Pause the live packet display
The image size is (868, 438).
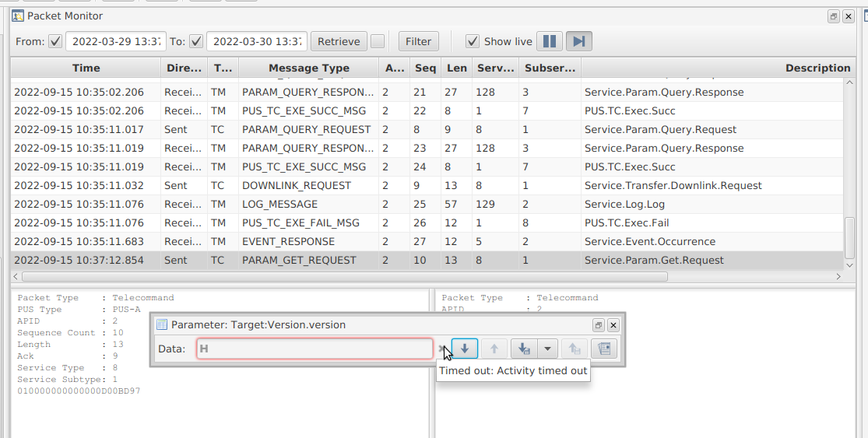pos(550,41)
